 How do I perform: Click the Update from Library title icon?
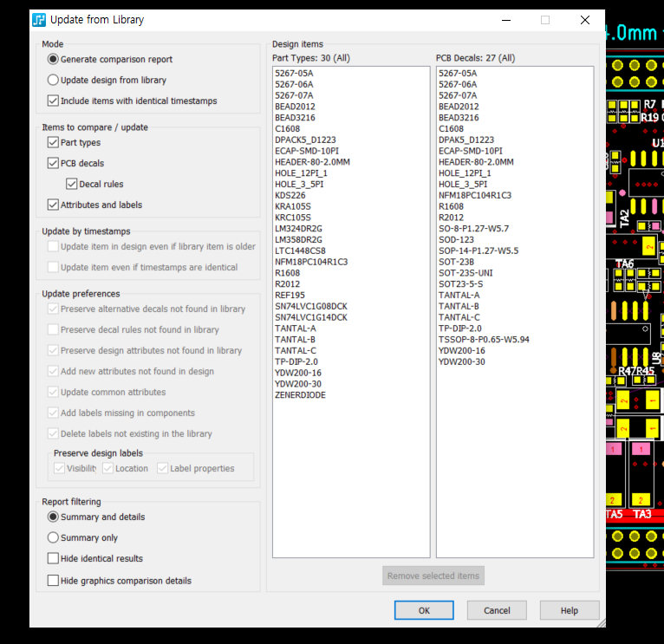(39, 20)
